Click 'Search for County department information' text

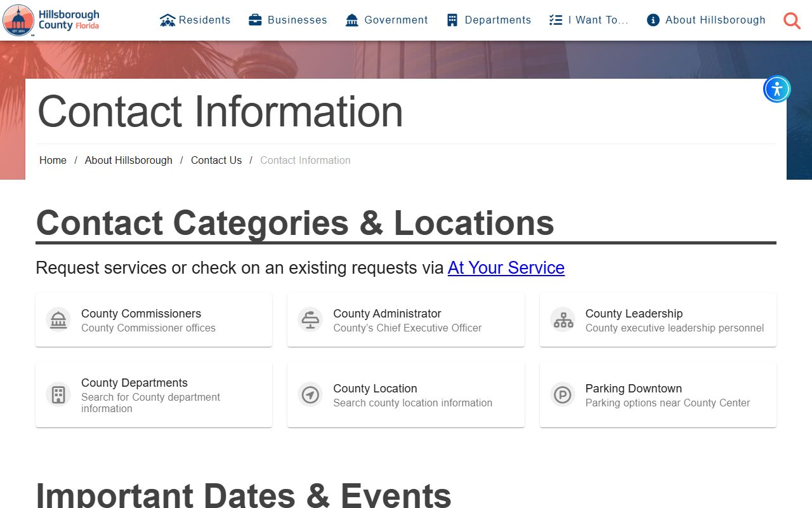pyautogui.click(x=150, y=403)
